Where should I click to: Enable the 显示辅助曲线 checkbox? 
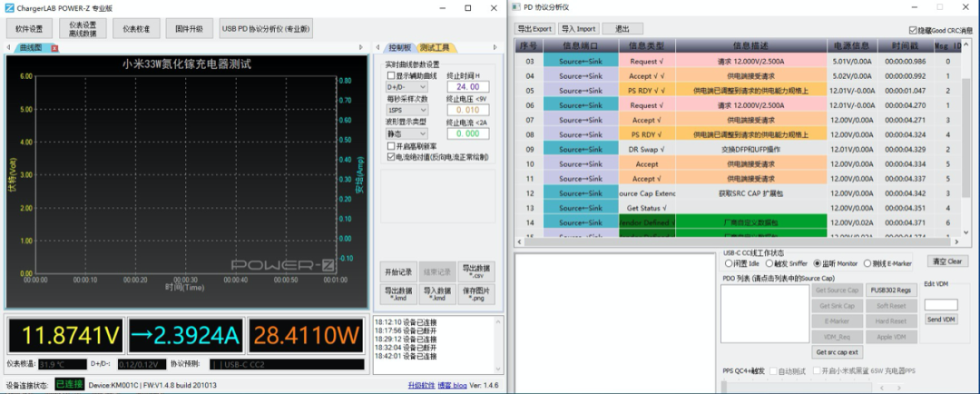[x=390, y=75]
